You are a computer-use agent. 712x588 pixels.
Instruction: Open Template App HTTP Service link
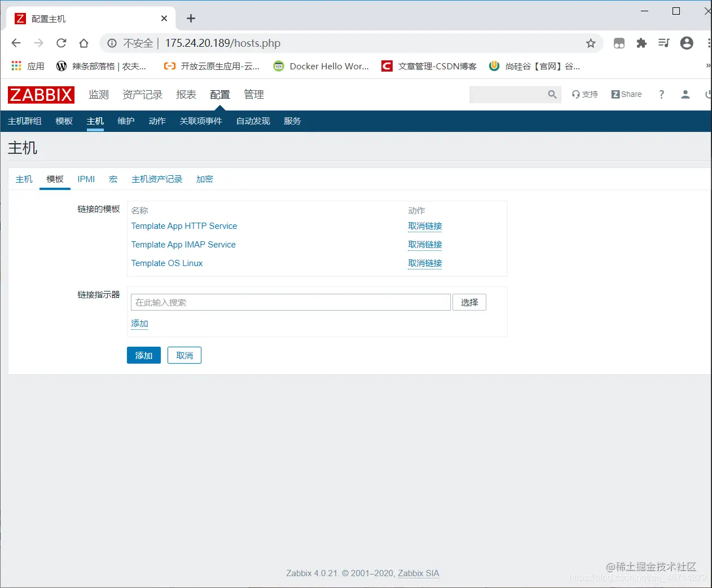point(184,226)
